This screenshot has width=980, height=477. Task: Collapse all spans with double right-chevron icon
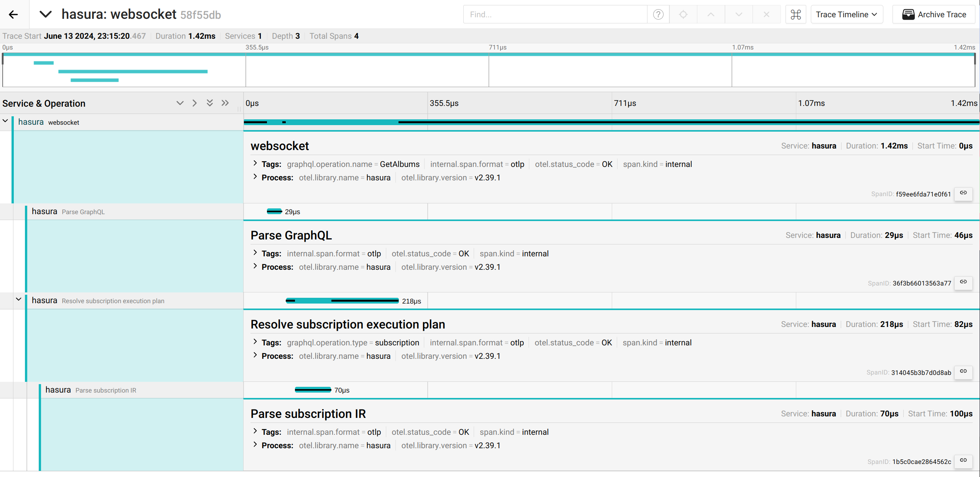click(225, 103)
